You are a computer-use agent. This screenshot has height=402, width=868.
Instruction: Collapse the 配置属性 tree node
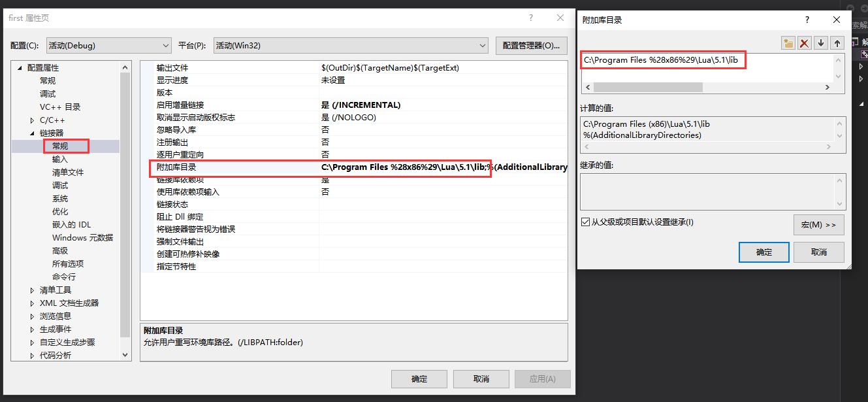20,68
